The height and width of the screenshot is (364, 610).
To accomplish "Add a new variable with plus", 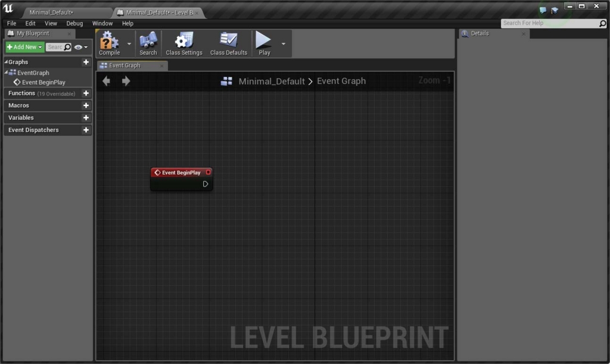I will [x=86, y=118].
